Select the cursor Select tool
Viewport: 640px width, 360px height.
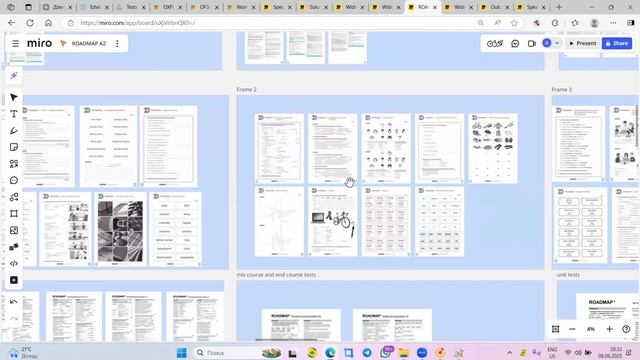pos(13,97)
